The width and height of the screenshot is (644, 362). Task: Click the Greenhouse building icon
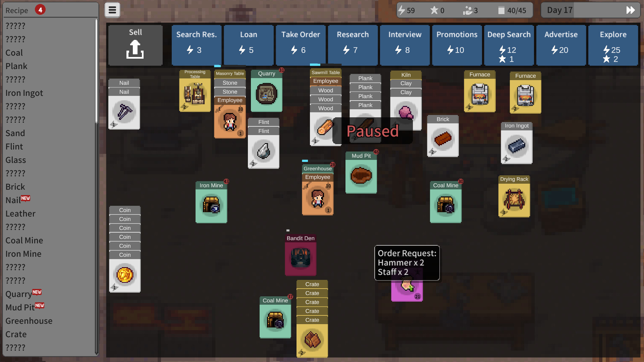[x=317, y=168]
